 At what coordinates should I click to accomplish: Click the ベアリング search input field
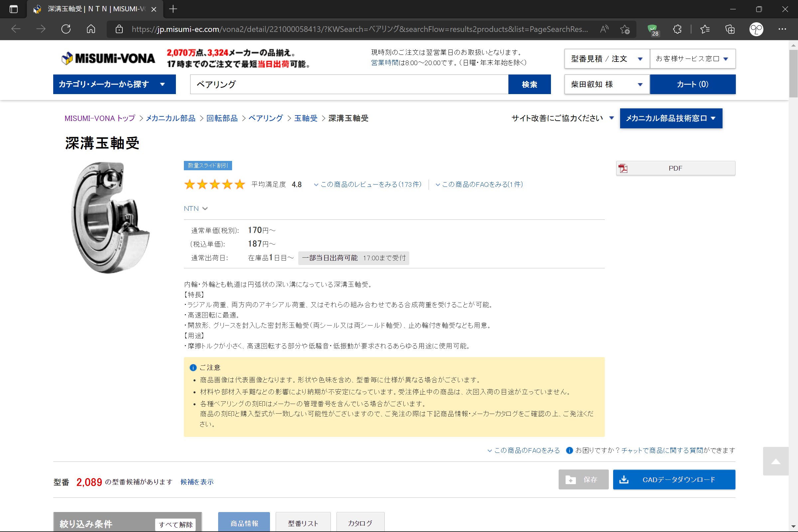tap(349, 84)
